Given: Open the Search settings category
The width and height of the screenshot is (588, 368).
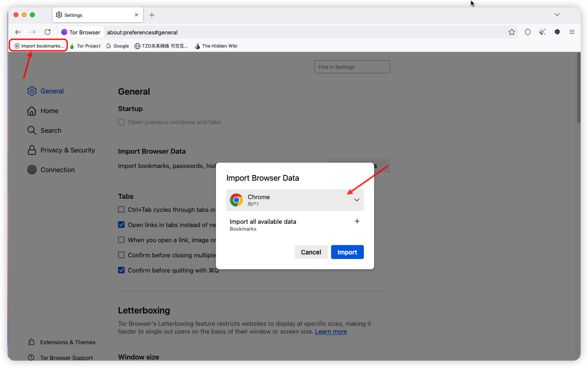Looking at the screenshot, I should coord(44,130).
